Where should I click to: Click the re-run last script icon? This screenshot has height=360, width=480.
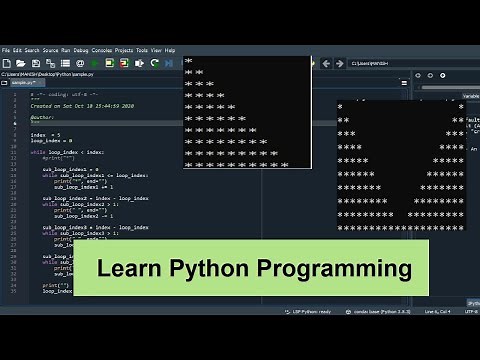click(154, 63)
